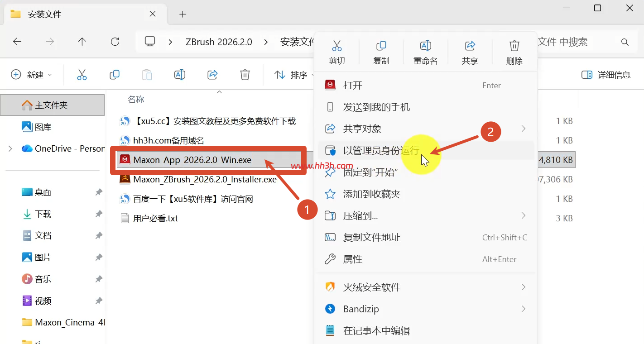
Task: Open OneDrive - Personal in the sidebar
Action: point(63,148)
